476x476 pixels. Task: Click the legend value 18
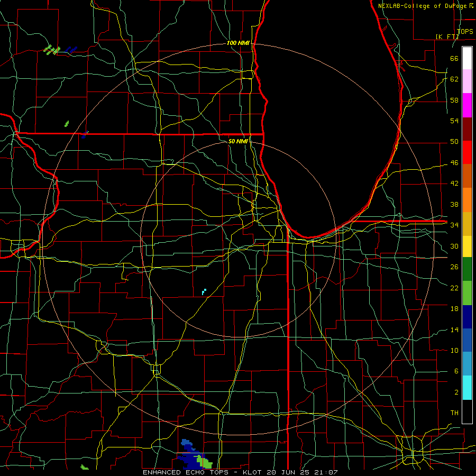(x=454, y=309)
